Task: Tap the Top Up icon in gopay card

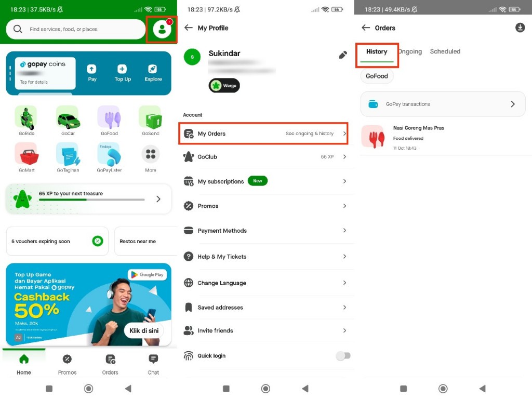Action: (123, 69)
